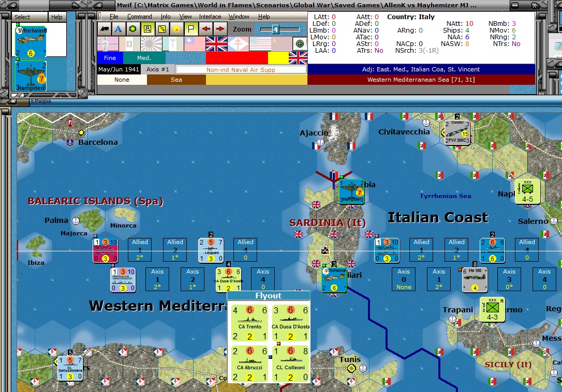Select CA Abruzzi in the Flyout

coord(250,364)
